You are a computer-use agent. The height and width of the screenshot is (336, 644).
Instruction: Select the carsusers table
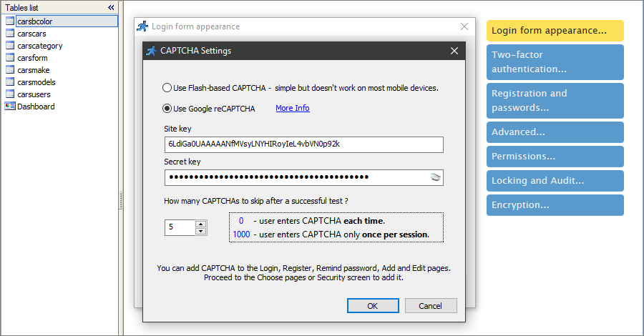(x=34, y=94)
